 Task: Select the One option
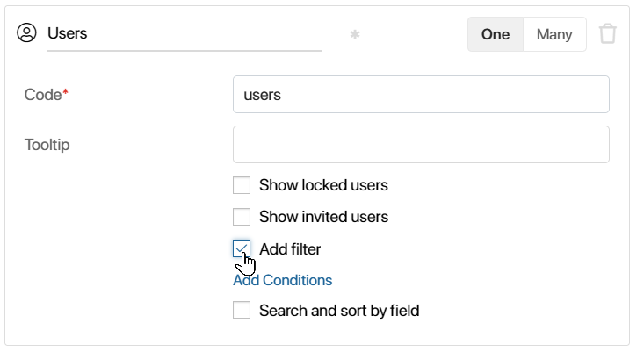[496, 34]
